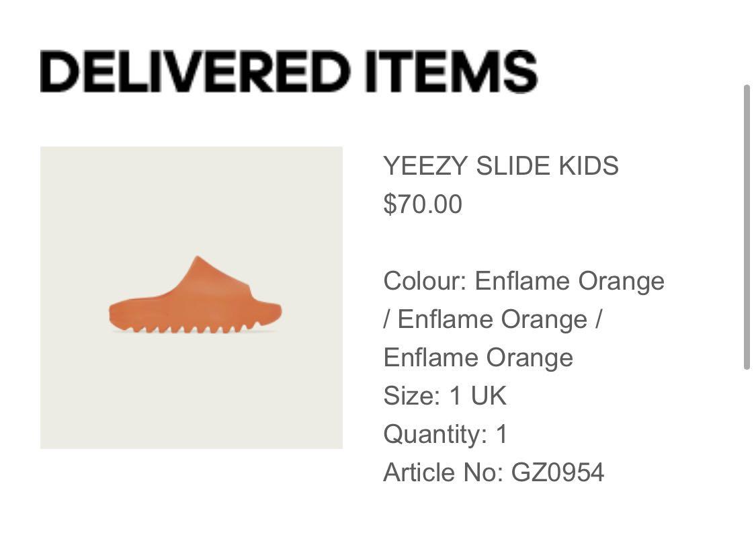756x535 pixels.
Task: Click the Quantity: 1 line
Action: [446, 434]
